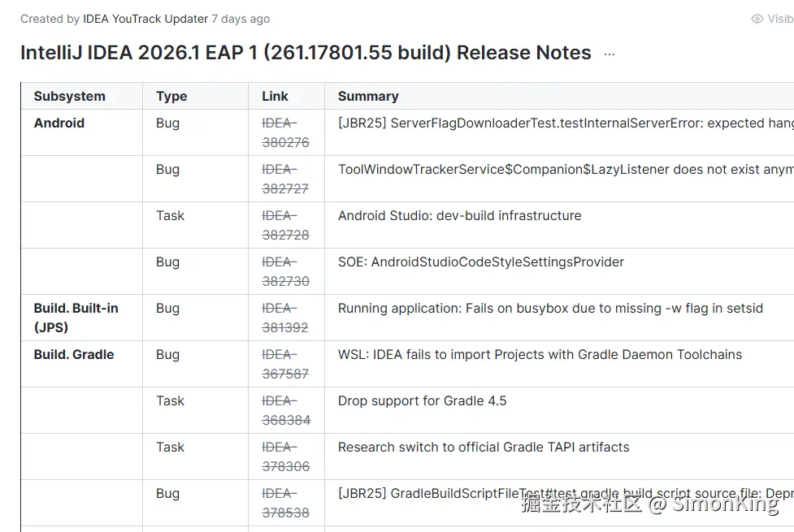Select the 'Drop support for Gradle 4.5' summary
This screenshot has width=794, height=532.
click(x=422, y=400)
